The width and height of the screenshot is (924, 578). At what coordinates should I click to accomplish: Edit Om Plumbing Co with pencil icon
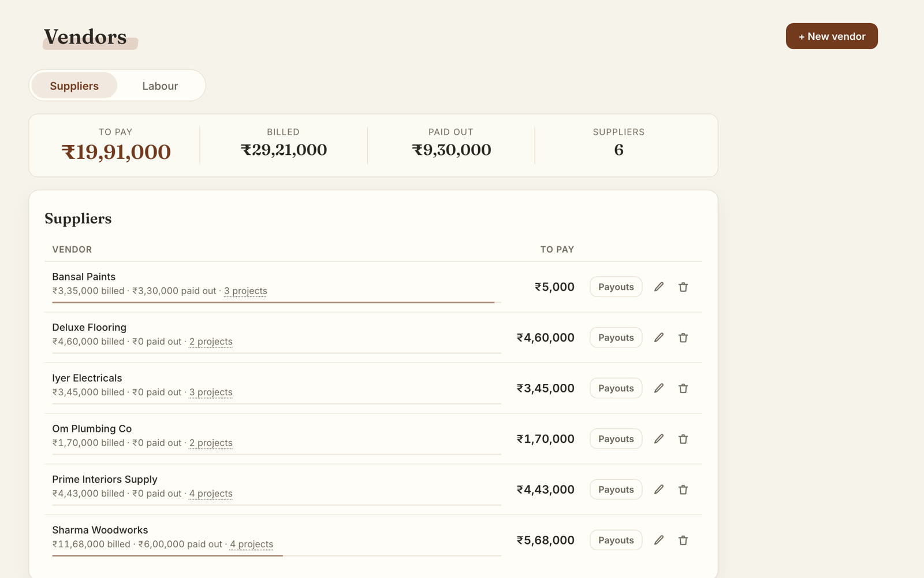(x=659, y=439)
